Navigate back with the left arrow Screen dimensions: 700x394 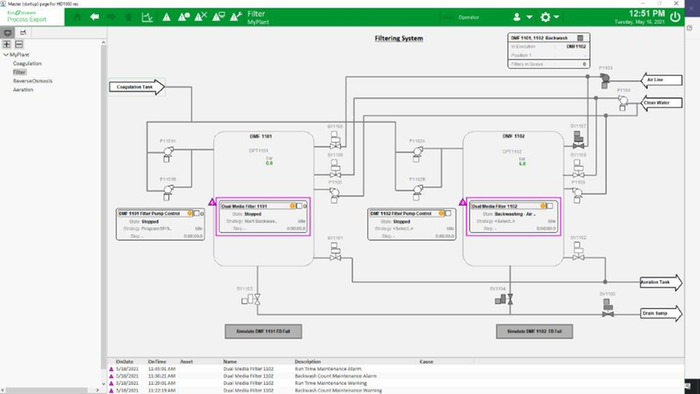pyautogui.click(x=94, y=17)
